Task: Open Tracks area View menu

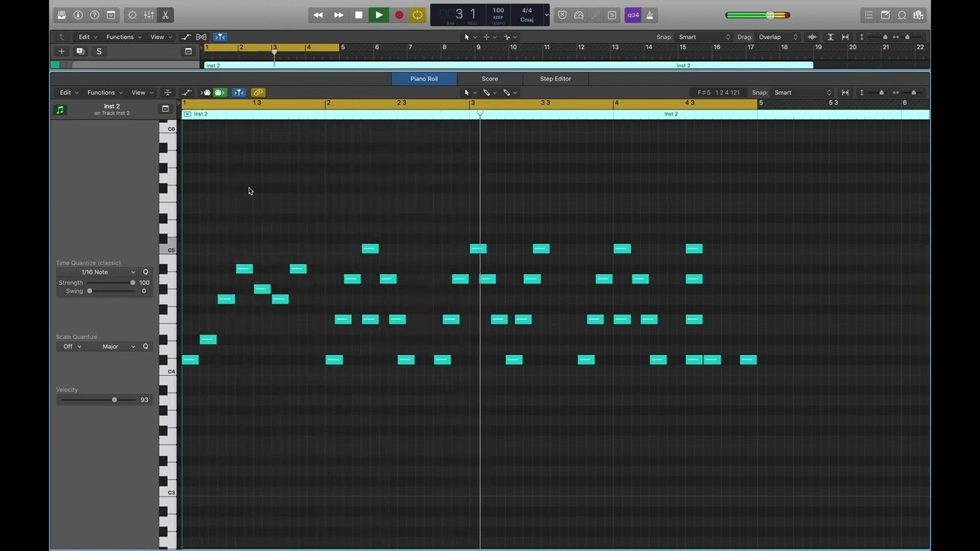Action: click(x=160, y=37)
